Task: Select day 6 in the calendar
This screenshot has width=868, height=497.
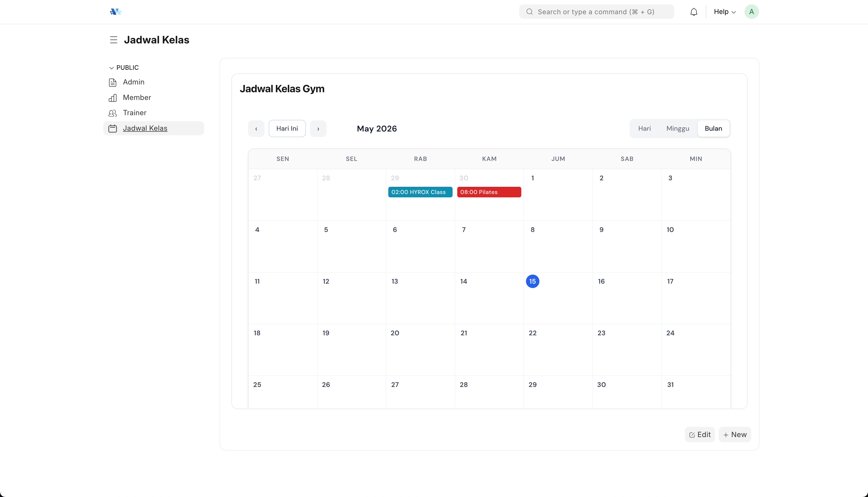Action: [x=395, y=230]
